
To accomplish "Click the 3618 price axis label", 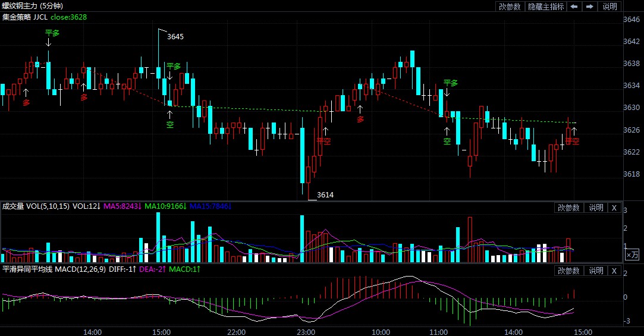I will point(632,174).
